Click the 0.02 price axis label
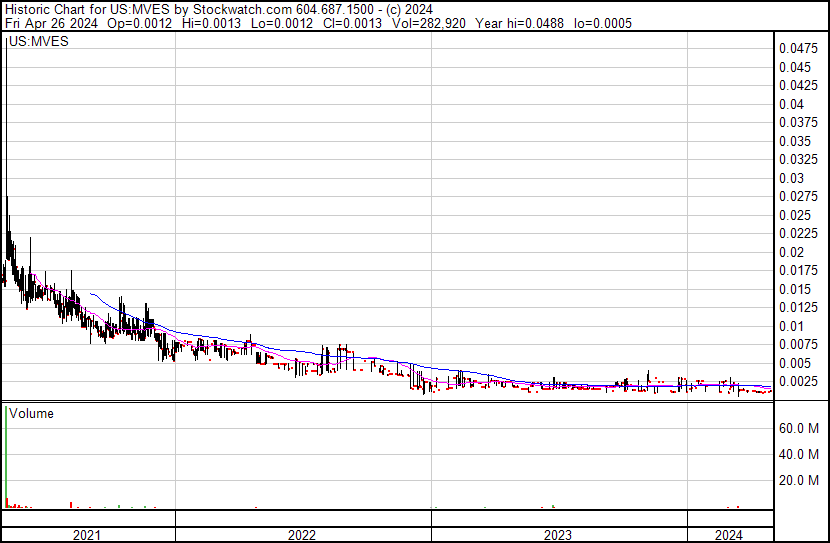This screenshot has width=830, height=543. tap(791, 252)
